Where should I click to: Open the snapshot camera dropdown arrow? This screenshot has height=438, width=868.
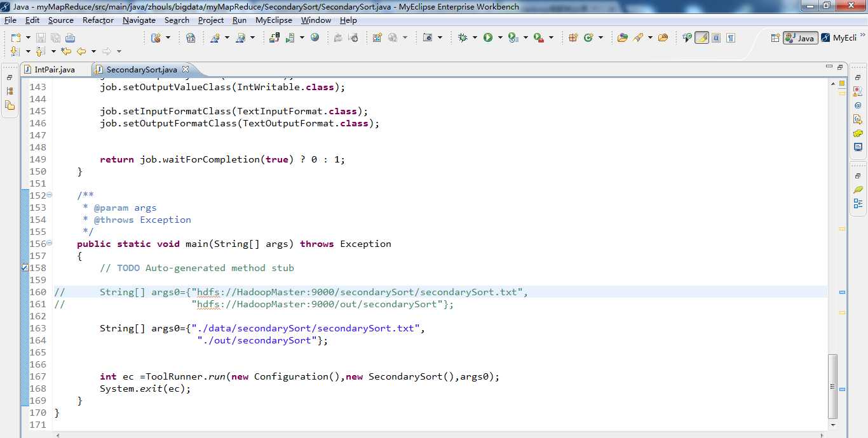[440, 37]
